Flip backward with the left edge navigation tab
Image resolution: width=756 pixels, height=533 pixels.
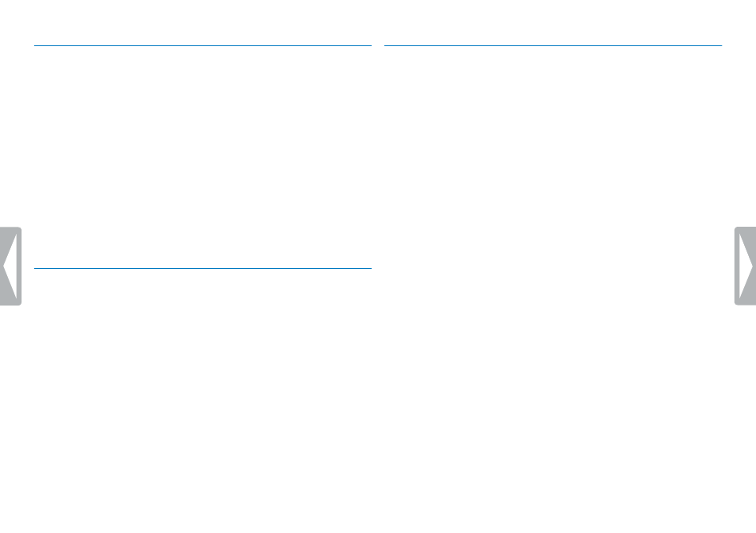(10, 266)
